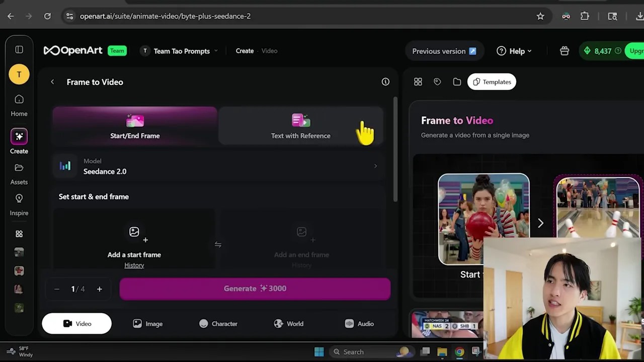Viewport: 644px width, 362px height.
Task: Click the Generate 3000 button
Action: 255,289
